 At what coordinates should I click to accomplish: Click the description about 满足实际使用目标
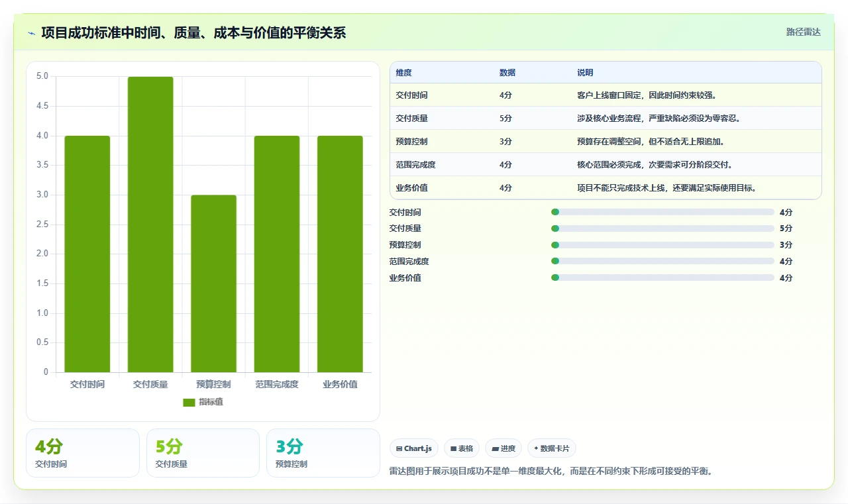(x=666, y=188)
